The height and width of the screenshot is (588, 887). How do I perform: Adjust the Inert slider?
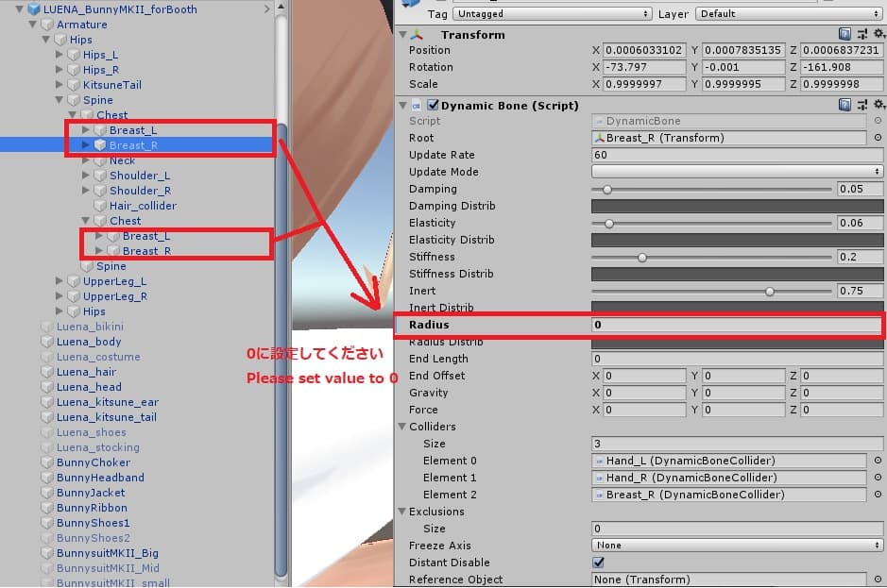tap(711, 292)
